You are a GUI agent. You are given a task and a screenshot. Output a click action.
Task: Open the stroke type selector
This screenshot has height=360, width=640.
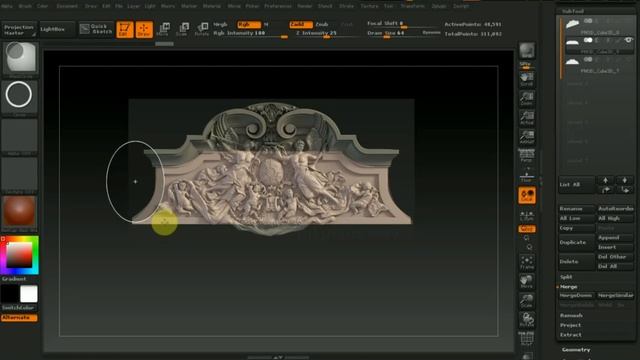(19, 97)
